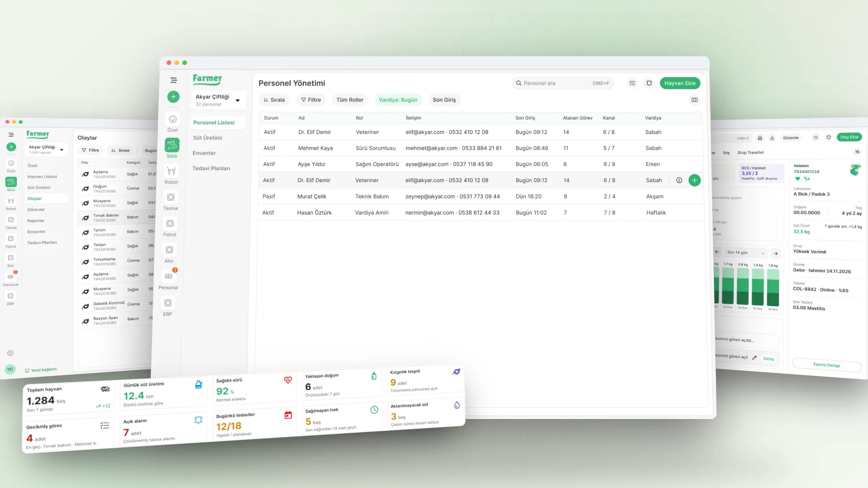The width and height of the screenshot is (868, 488).
Task: Click Düzenle button in right window
Action: coord(791,138)
